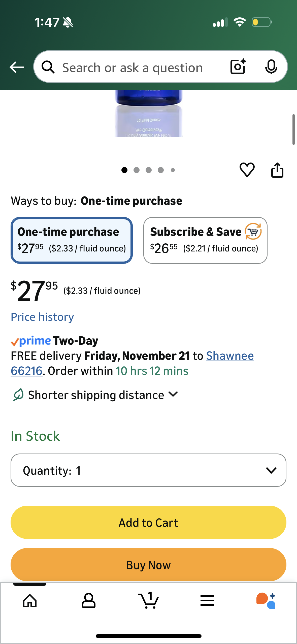
Task: Click the Add to Cart button
Action: pyautogui.click(x=148, y=523)
